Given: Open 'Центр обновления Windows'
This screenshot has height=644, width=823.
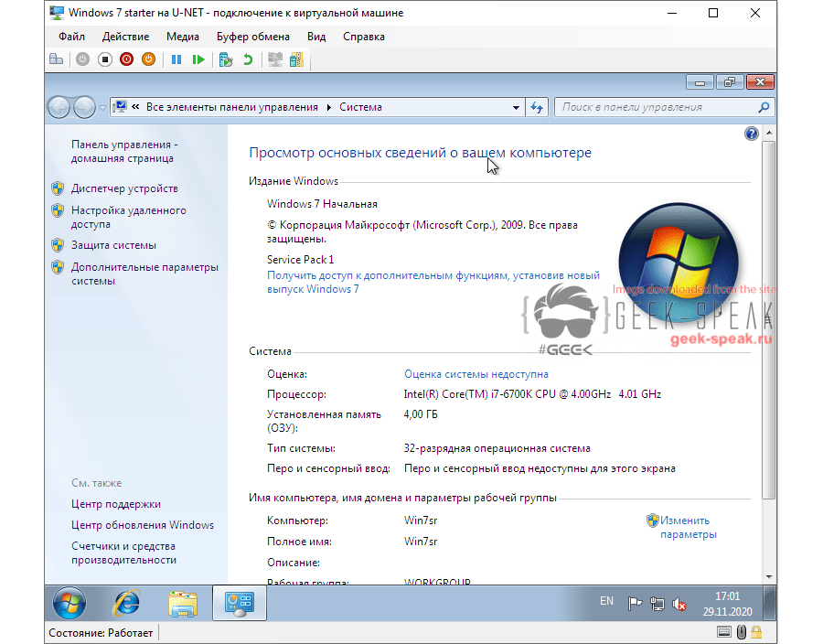Looking at the screenshot, I should click(x=143, y=525).
